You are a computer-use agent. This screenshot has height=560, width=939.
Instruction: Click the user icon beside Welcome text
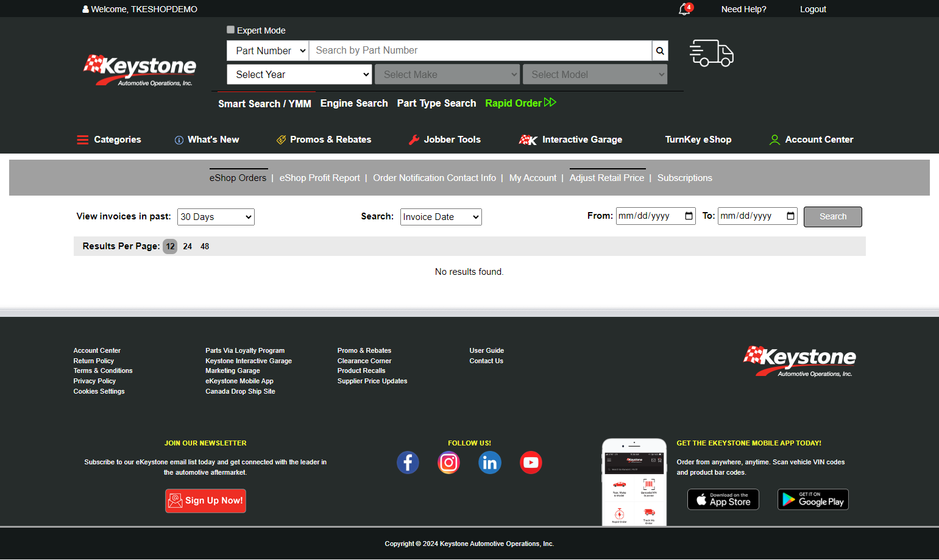(x=86, y=9)
